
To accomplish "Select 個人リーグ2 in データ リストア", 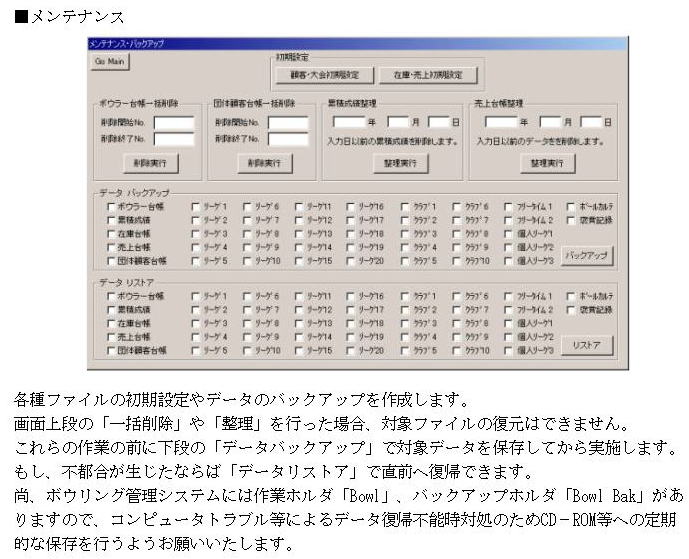I will coord(509,338).
